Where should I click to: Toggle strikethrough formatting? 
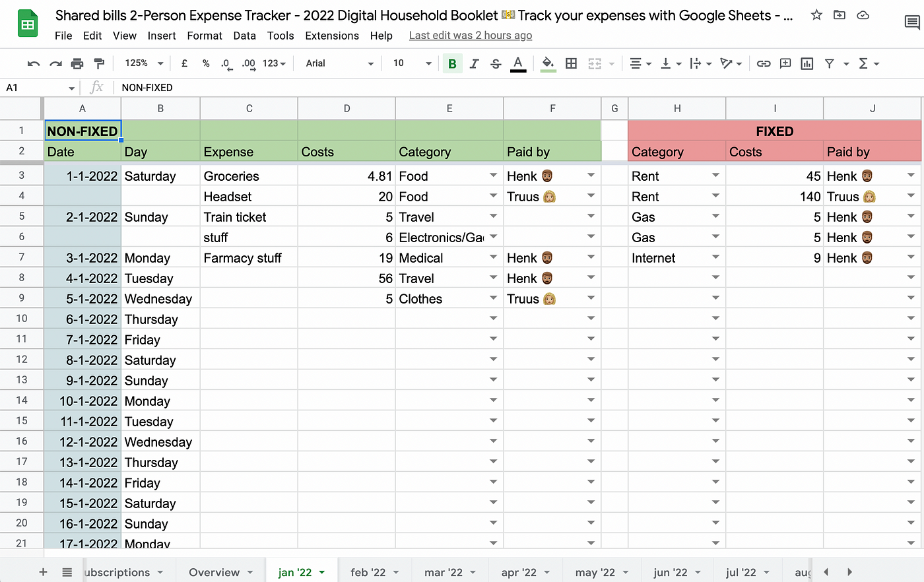(x=496, y=63)
